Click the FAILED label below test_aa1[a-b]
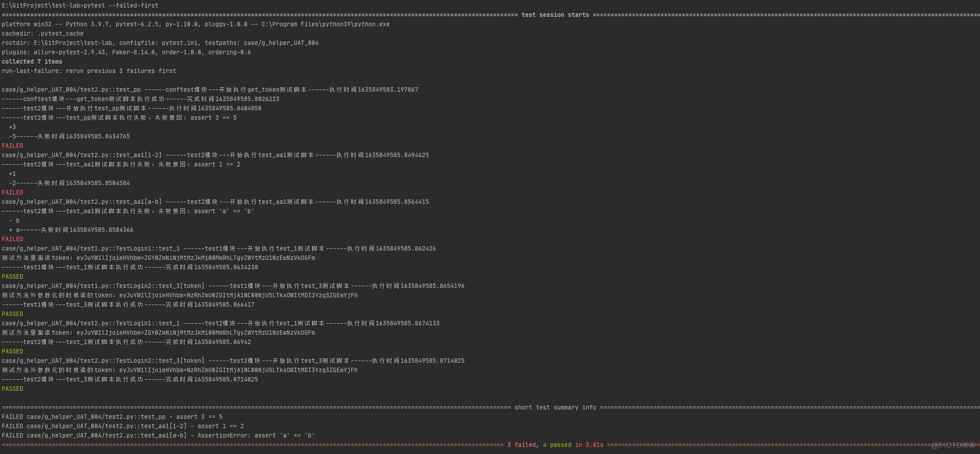980x454 pixels. coord(12,239)
